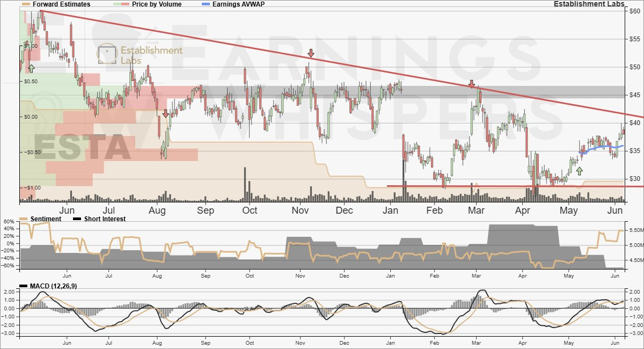Screen dimensions: 644x349
Task: Click the $0.50 EPS estimate axis label
Action: 31,81
